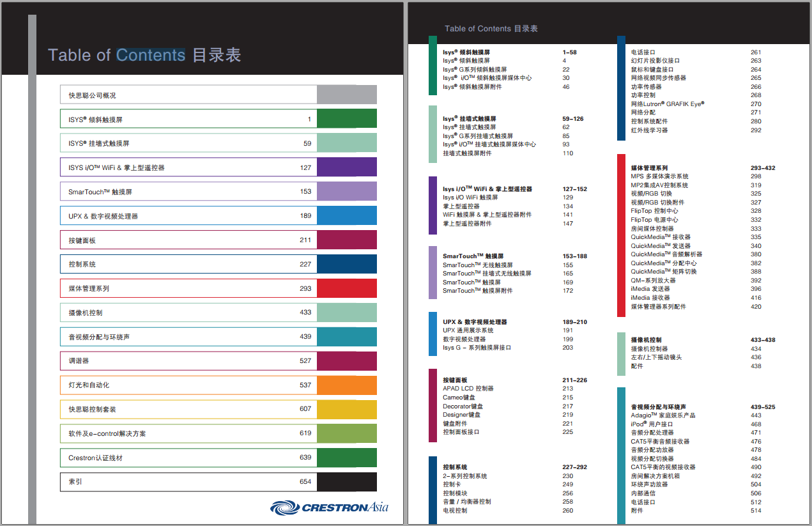Image resolution: width=812 pixels, height=526 pixels.
Task: Click the FlipTop 控制中心 entry
Action: click(x=654, y=211)
